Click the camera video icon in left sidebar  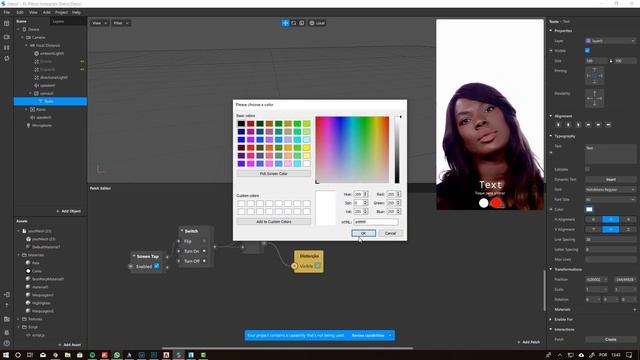(7, 37)
